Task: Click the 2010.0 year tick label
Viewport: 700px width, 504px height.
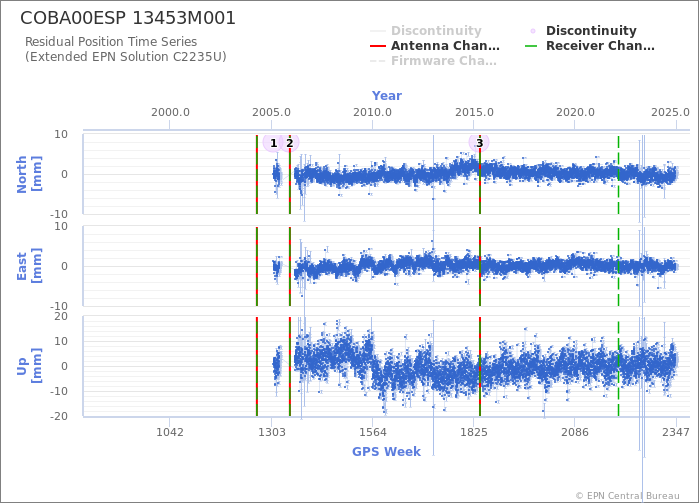Action: tap(372, 112)
